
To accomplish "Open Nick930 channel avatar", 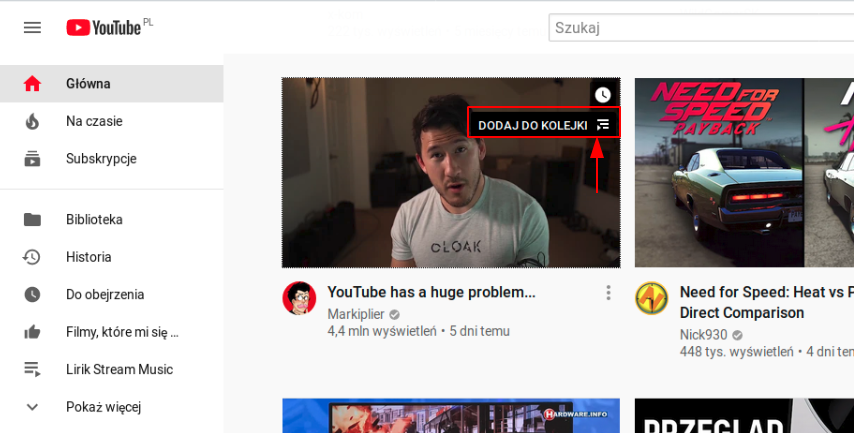I will click(652, 298).
